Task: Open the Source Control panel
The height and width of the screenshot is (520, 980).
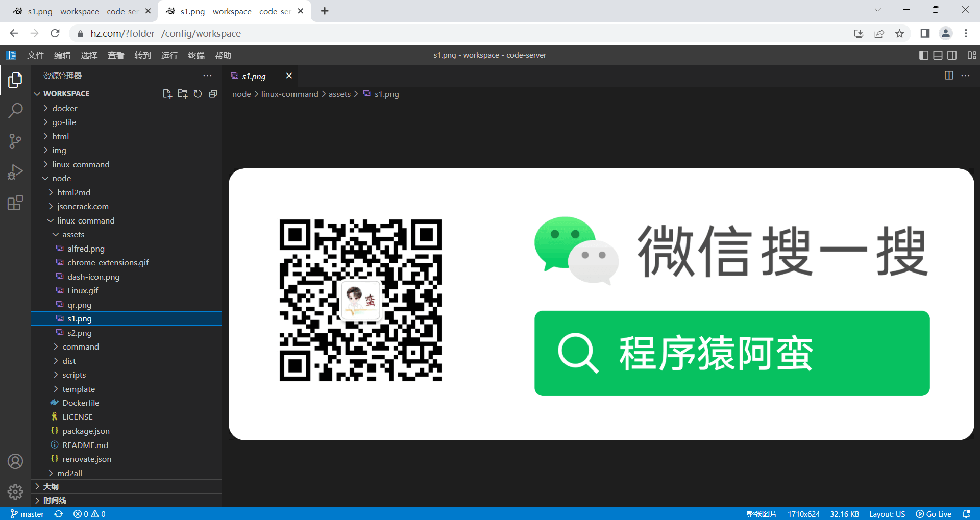Action: 15,141
